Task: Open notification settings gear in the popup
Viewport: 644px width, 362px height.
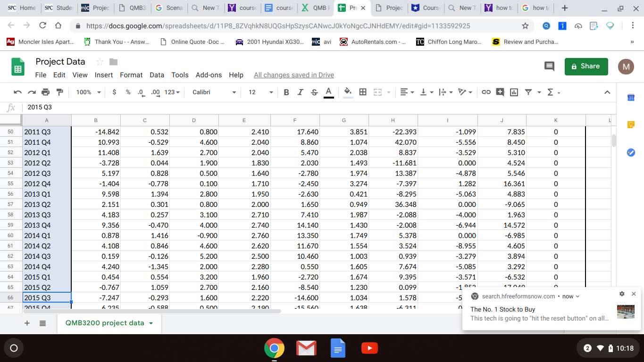Action: 622,294
